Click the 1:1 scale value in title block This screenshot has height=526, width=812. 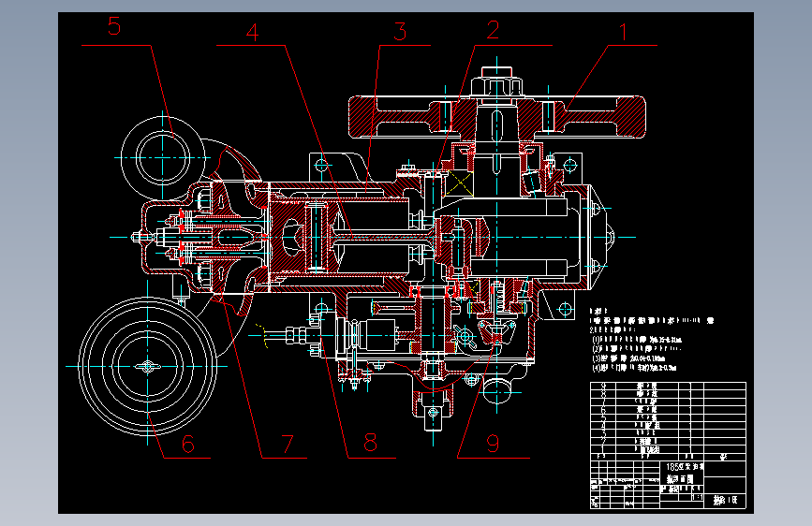698,498
